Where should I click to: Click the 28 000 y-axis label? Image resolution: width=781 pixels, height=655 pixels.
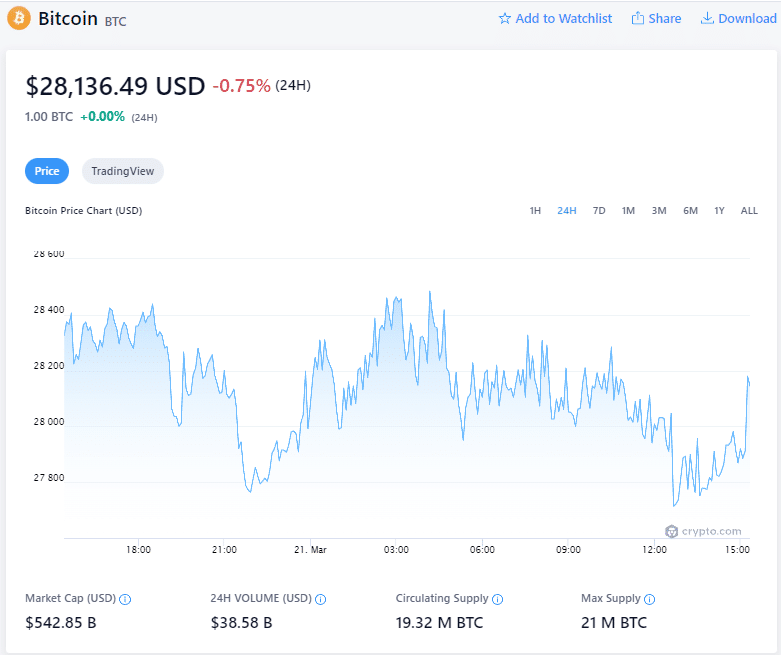(49, 422)
